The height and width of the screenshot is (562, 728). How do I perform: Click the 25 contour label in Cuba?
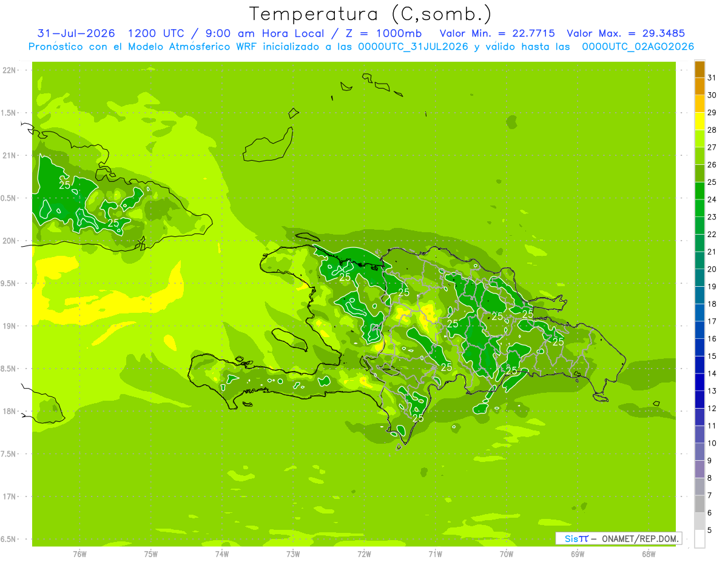(x=65, y=185)
